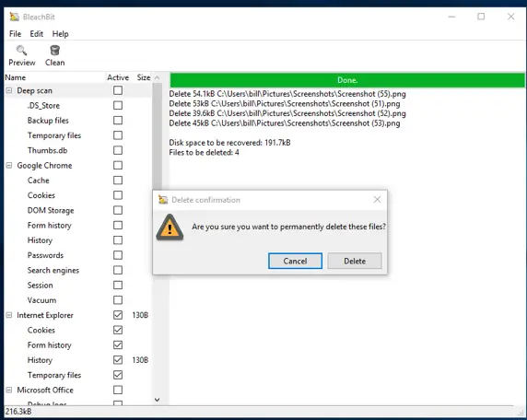This screenshot has height=420, width=527.
Task: Close the Delete confirmation dialog
Action: (377, 200)
